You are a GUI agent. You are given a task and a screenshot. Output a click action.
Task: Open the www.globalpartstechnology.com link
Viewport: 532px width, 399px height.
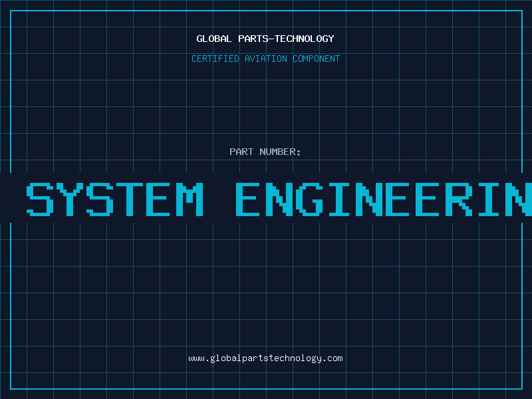coord(265,358)
